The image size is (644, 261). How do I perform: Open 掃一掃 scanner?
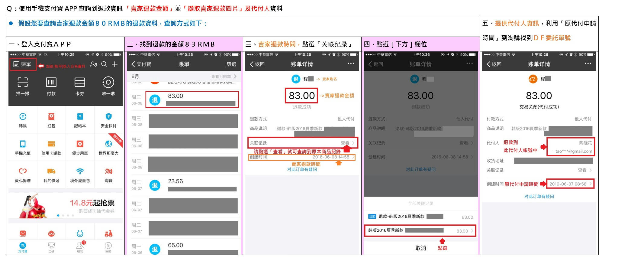23,86
